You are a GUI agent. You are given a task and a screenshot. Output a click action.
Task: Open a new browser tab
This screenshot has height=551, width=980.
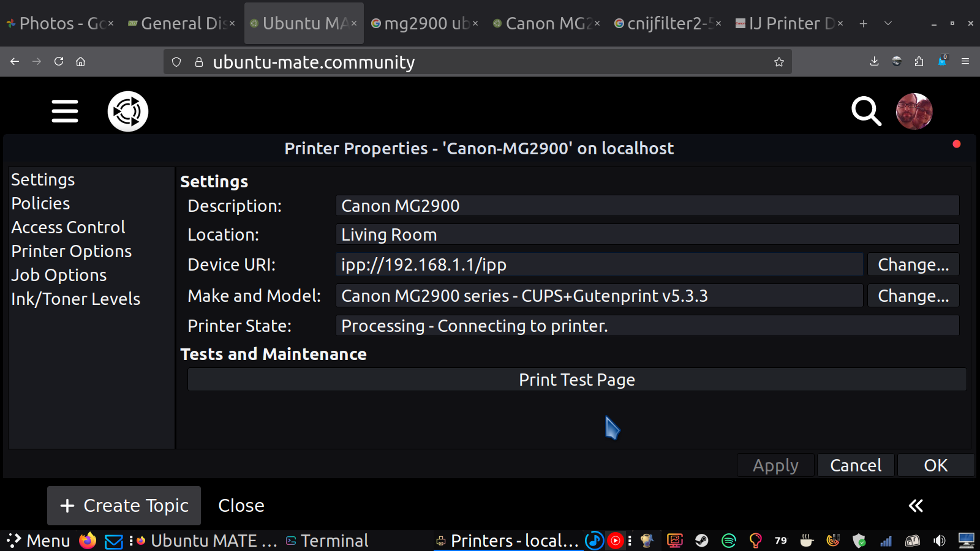863,23
